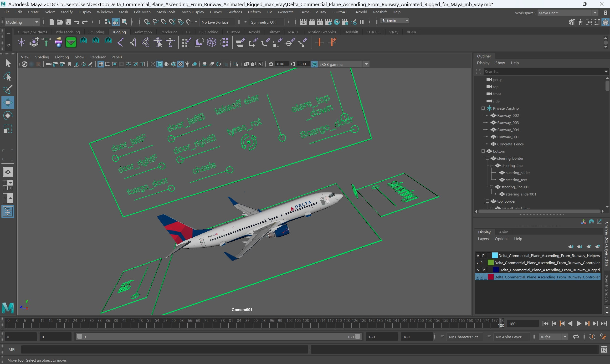Screen dimensions: 610x364
Task: Click the Create Cluster shelf icon
Action: tap(224, 42)
